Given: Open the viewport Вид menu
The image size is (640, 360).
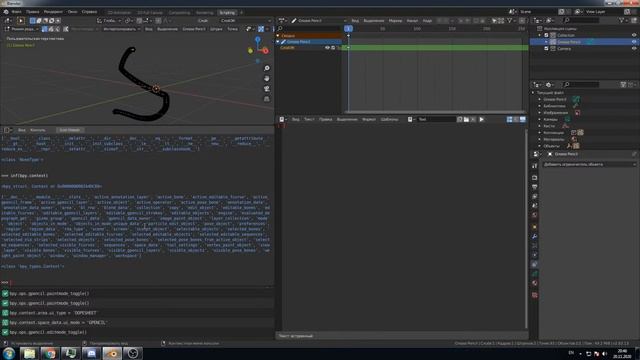Looking at the screenshot, I should point(149,29).
